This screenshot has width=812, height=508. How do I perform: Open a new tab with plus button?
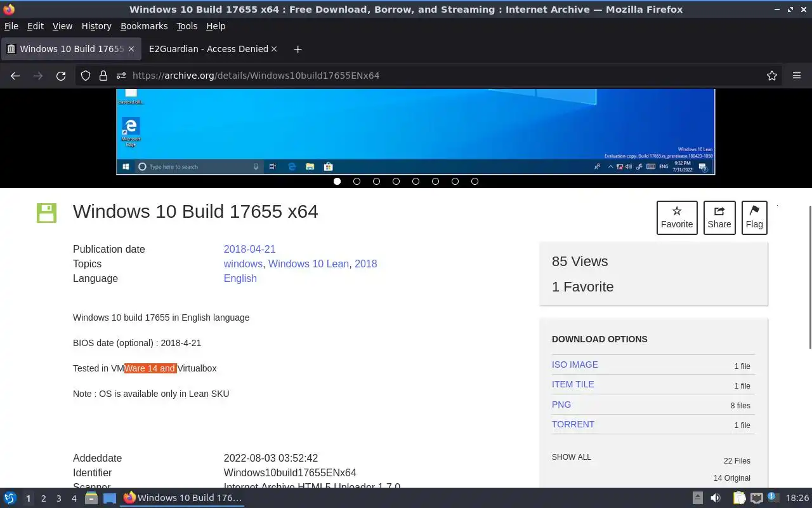point(298,49)
